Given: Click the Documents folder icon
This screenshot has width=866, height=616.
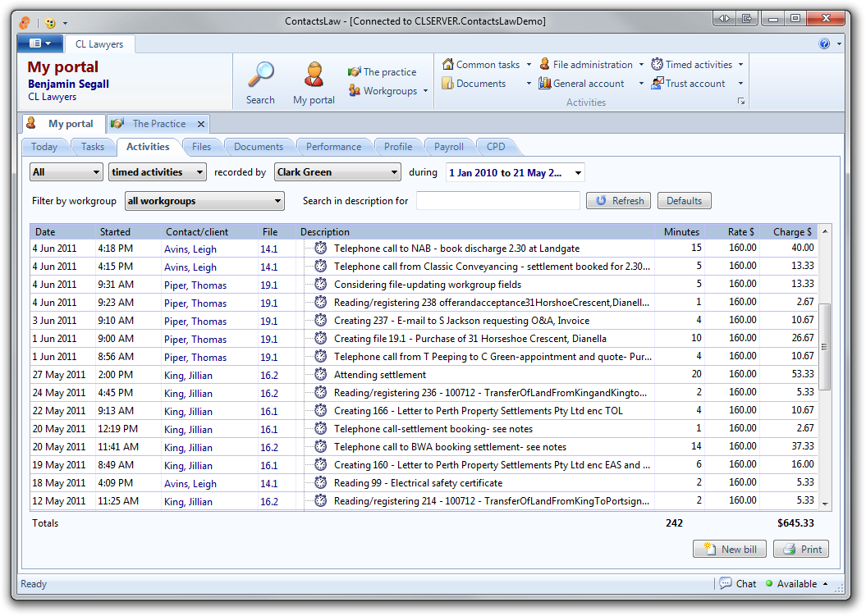Looking at the screenshot, I should coord(448,84).
